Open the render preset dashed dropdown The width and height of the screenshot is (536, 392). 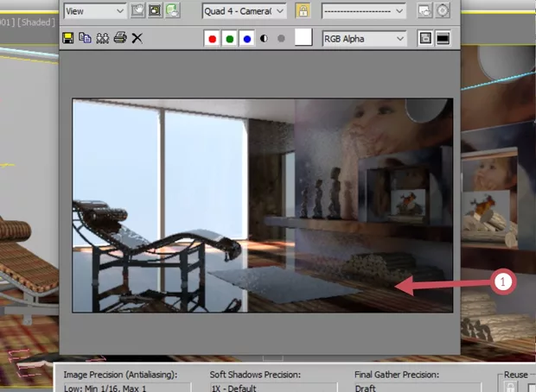tap(363, 11)
